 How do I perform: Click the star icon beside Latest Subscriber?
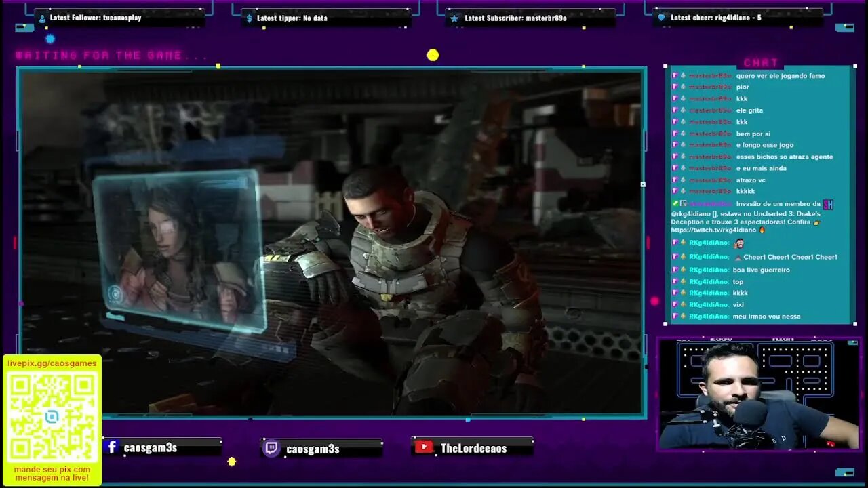tap(454, 18)
